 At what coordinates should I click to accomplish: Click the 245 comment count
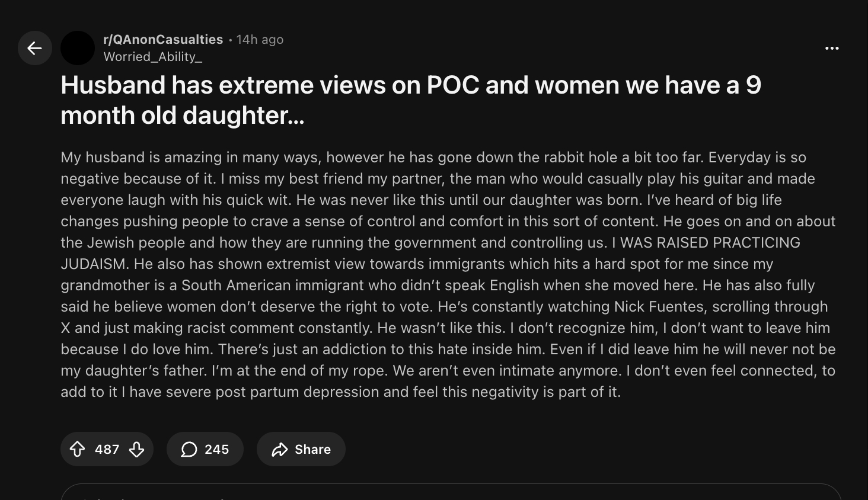[x=216, y=450]
